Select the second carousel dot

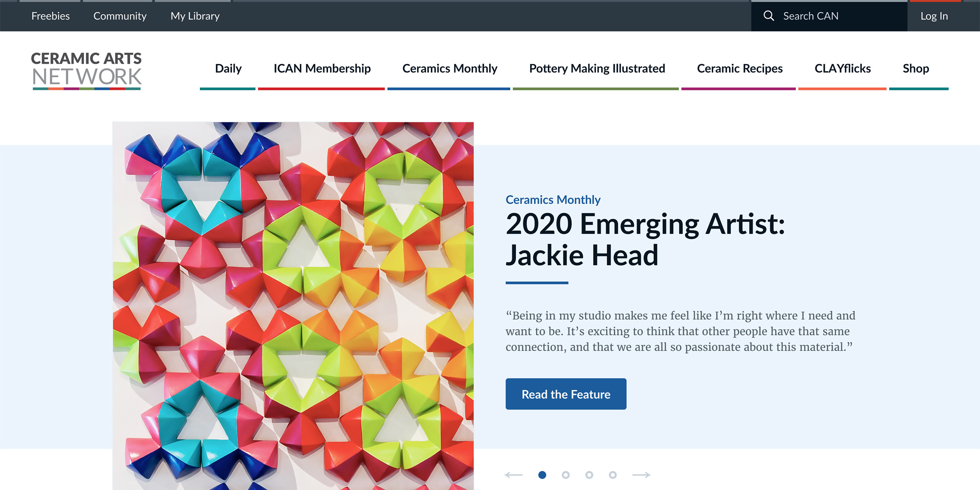[565, 475]
